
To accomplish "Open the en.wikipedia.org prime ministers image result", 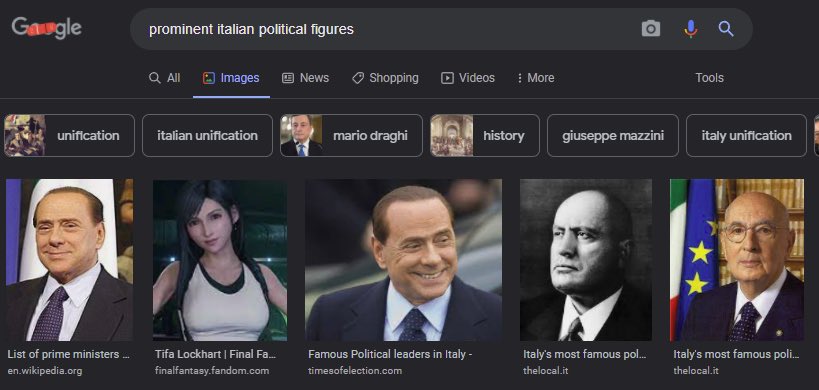I will click(69, 260).
